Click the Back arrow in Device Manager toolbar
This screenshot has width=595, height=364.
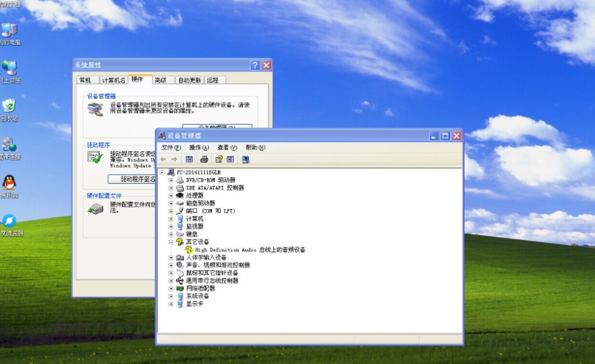[x=164, y=159]
